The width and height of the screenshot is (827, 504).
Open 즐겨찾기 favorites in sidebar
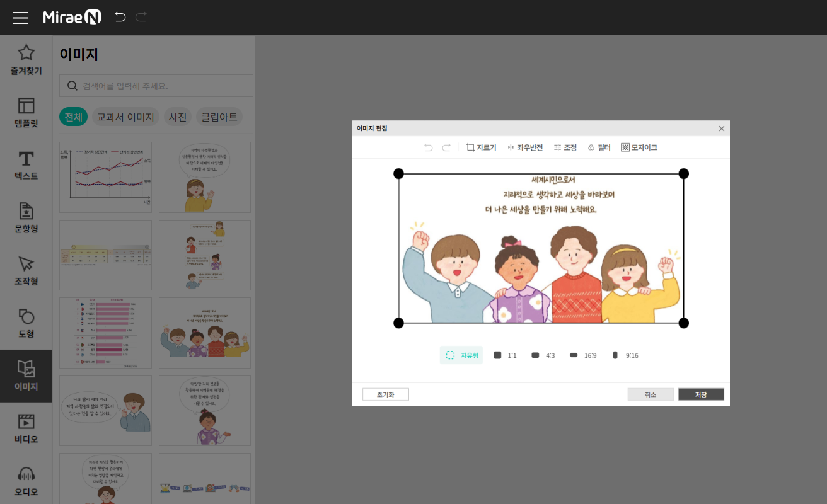pos(26,60)
